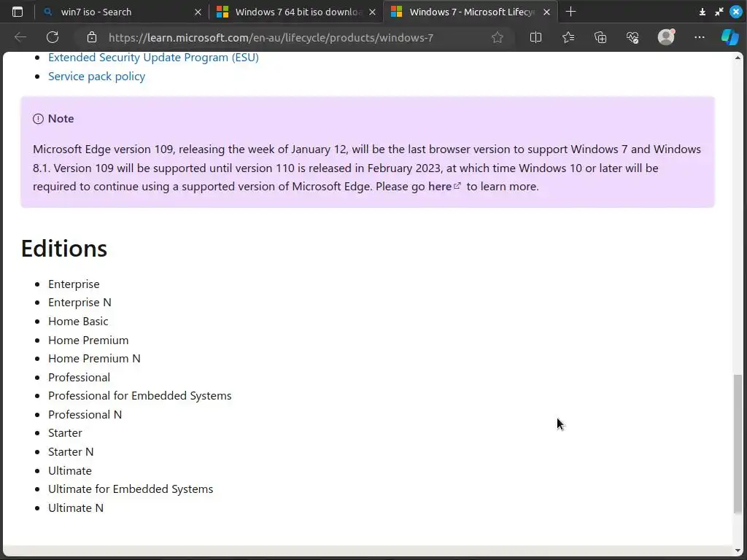Screen dimensions: 747x560
Task: Open the tab actions menu icon
Action: [x=18, y=12]
